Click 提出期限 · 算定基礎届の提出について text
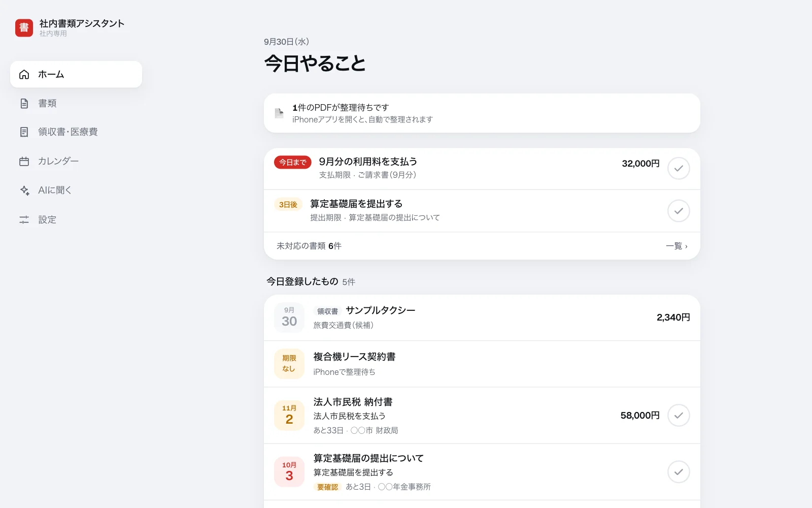The image size is (812, 508). (x=375, y=217)
